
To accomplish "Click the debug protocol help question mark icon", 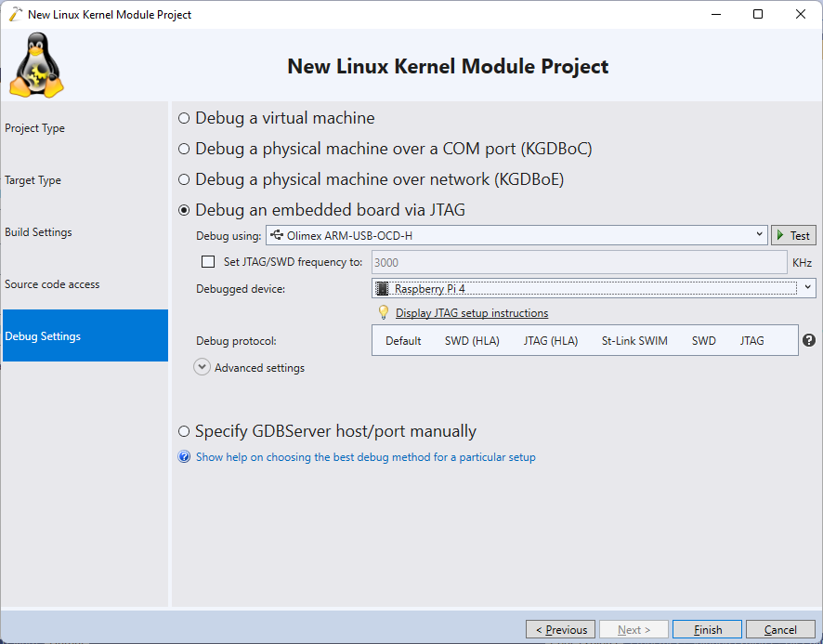I will pyautogui.click(x=809, y=340).
